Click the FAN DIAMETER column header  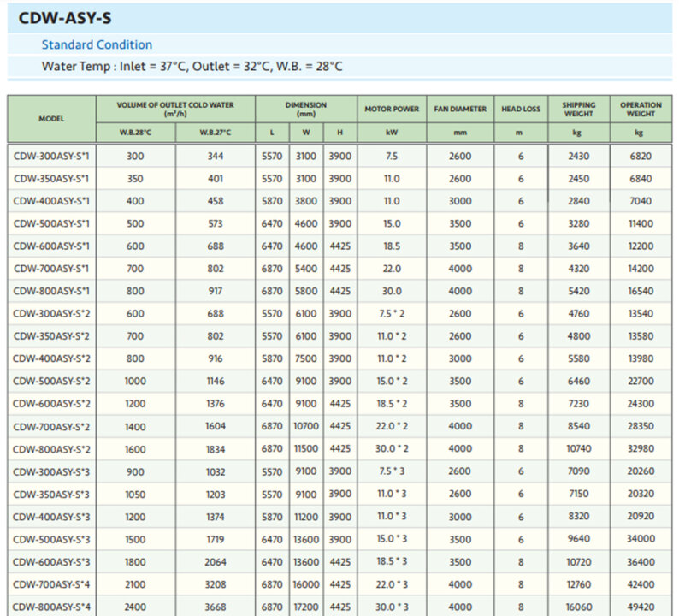(x=460, y=110)
